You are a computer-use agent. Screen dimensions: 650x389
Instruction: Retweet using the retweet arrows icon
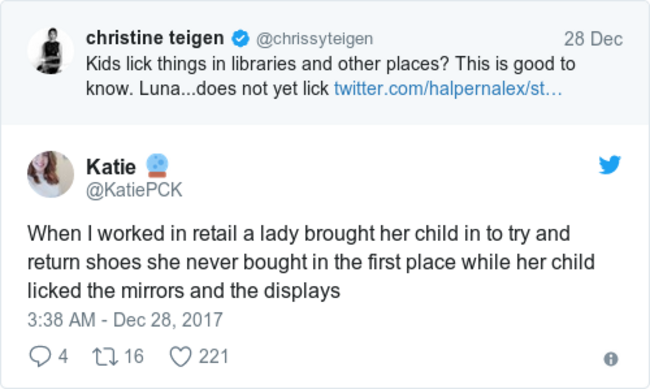tap(105, 357)
